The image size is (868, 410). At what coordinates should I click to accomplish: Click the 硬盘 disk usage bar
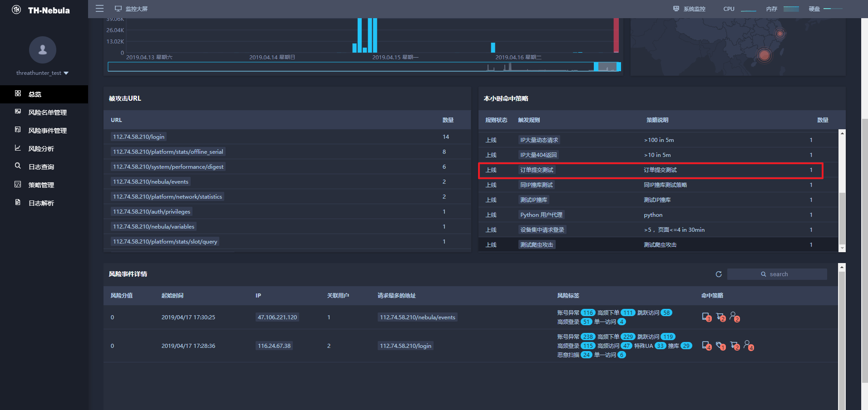833,9
